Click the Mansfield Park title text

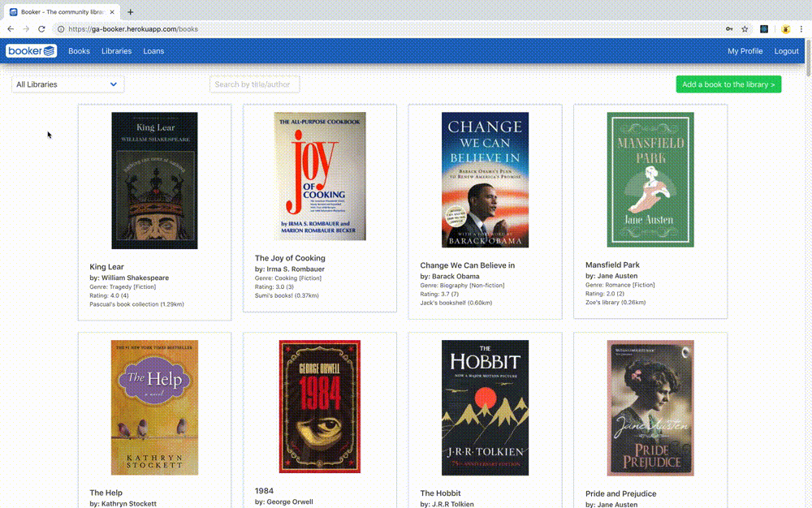pos(612,265)
